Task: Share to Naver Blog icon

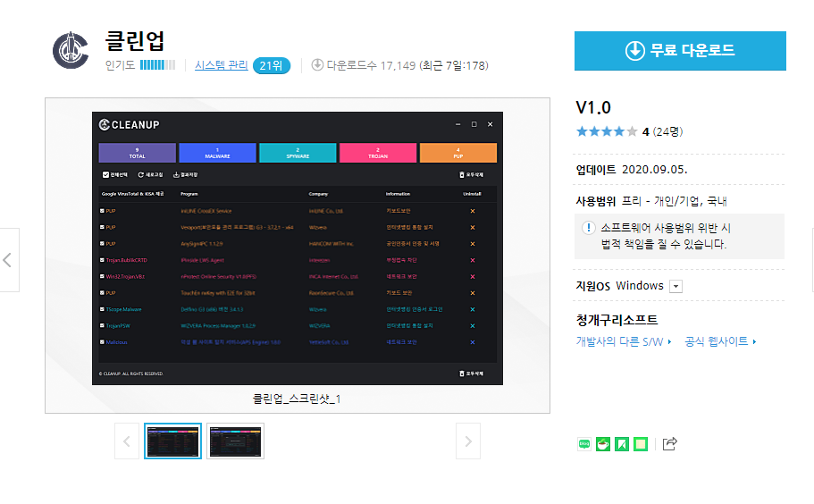Action: click(584, 444)
